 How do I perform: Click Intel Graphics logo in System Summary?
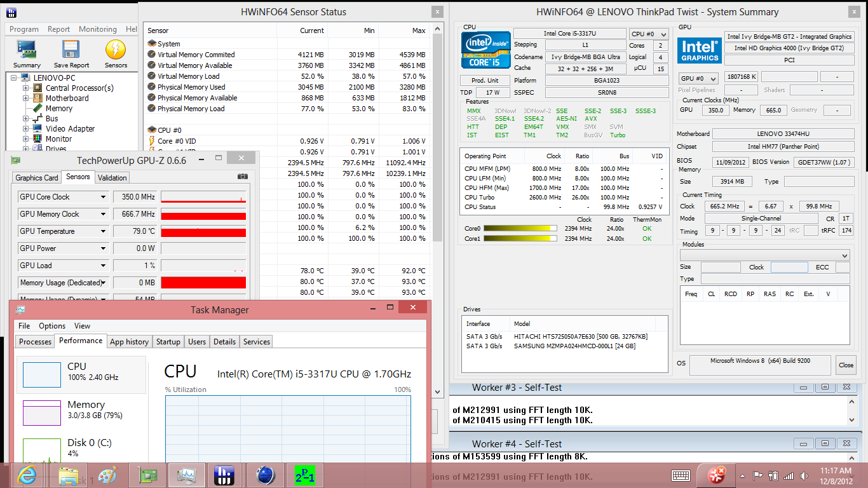click(699, 50)
